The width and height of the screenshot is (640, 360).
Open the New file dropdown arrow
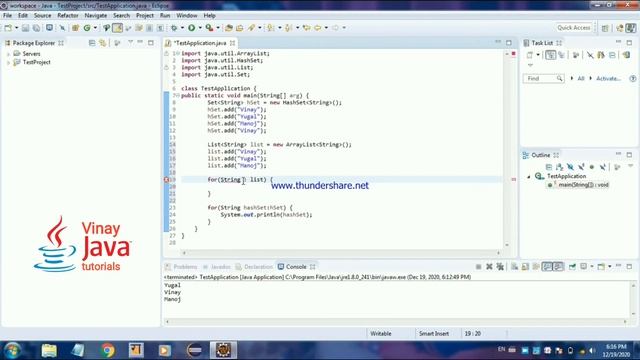pyautogui.click(x=16, y=28)
